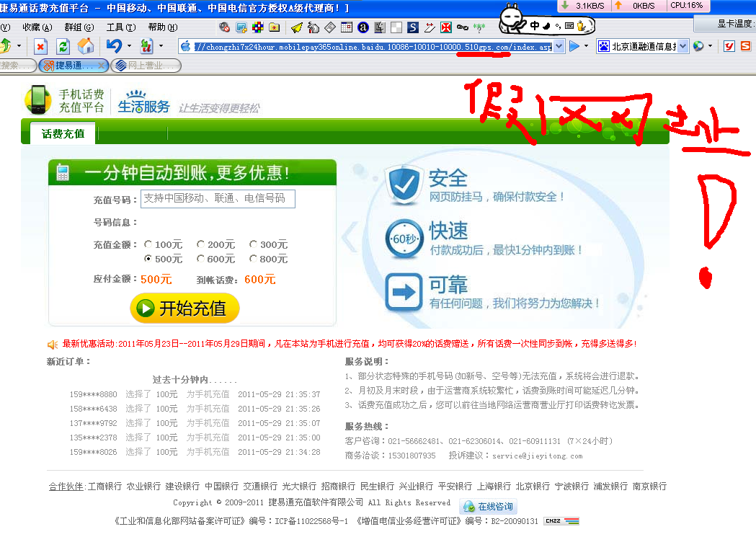Expand dropdown next to swap document icon
The width and height of the screenshot is (756, 537).
pos(161,46)
